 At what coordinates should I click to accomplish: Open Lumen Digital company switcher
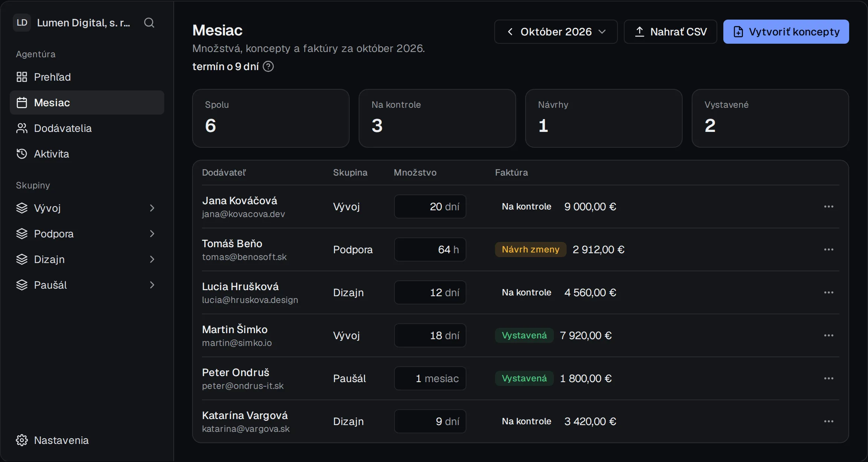(x=72, y=23)
